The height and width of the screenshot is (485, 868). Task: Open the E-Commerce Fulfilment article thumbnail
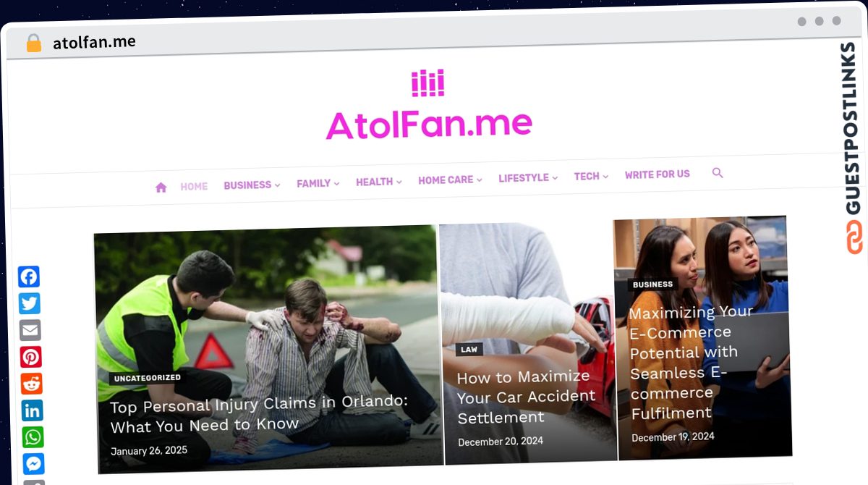coord(702,337)
